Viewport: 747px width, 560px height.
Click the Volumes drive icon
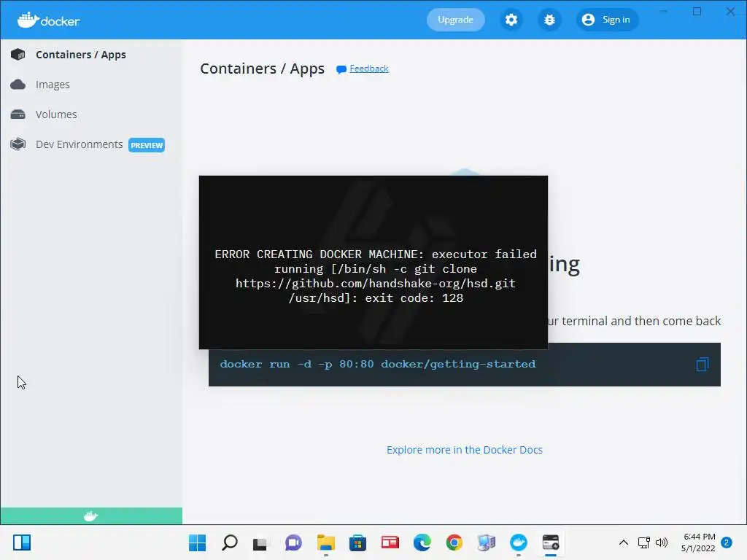(18, 114)
